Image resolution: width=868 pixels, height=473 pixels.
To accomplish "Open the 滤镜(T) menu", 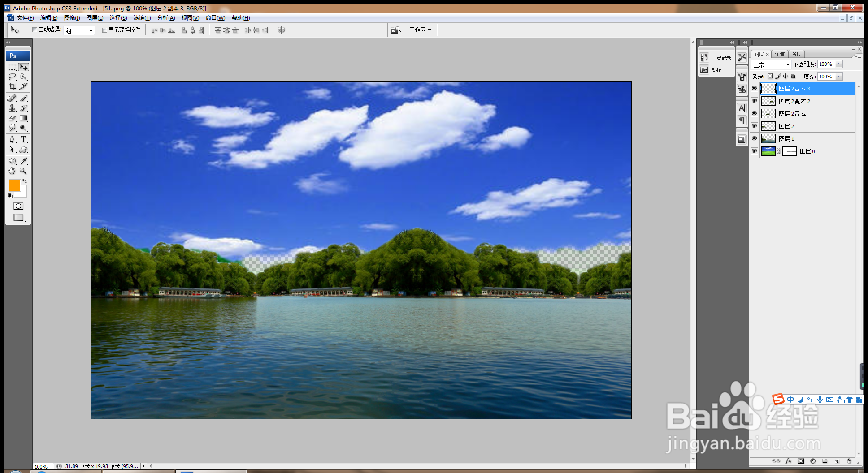I will coord(142,18).
